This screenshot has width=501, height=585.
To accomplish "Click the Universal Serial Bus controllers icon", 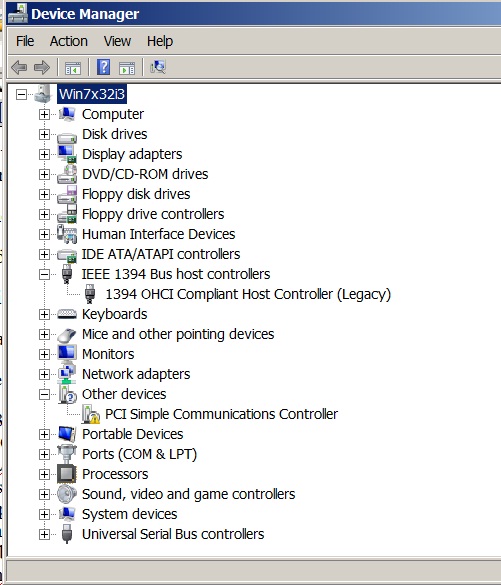I will click(x=67, y=534).
